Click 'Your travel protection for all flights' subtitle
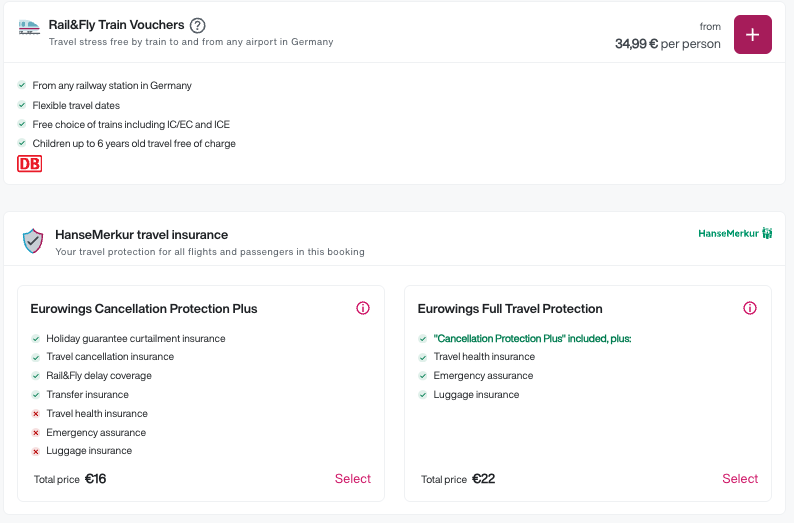 (x=210, y=252)
